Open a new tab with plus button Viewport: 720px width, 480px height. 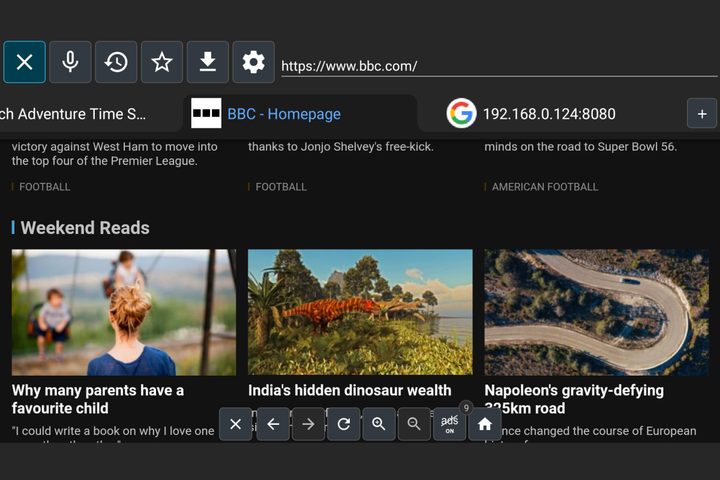(701, 113)
